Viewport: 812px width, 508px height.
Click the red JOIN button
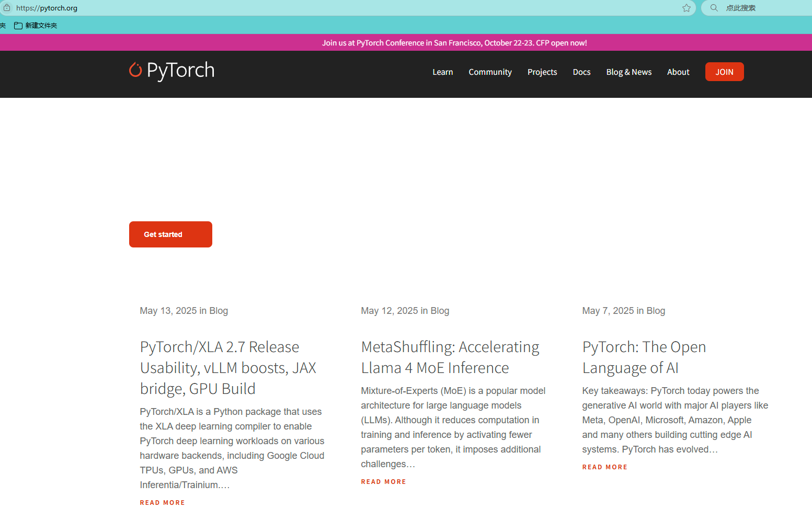click(724, 72)
